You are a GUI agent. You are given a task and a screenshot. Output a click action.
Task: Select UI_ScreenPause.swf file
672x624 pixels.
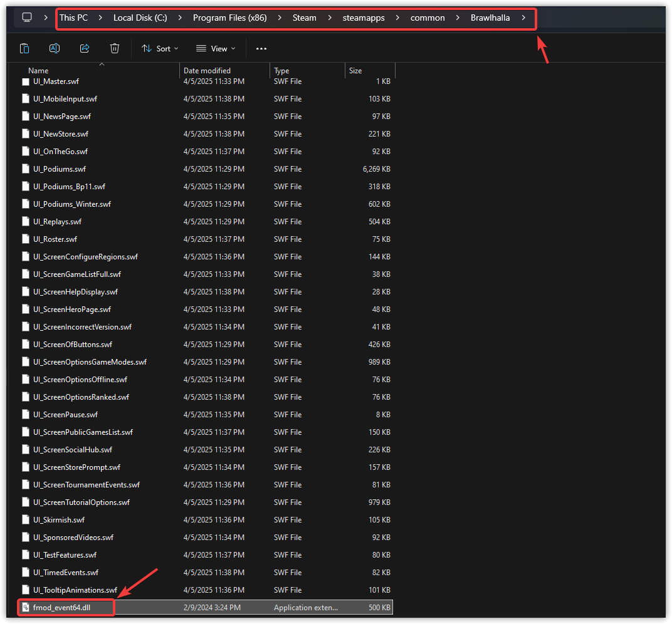(66, 415)
